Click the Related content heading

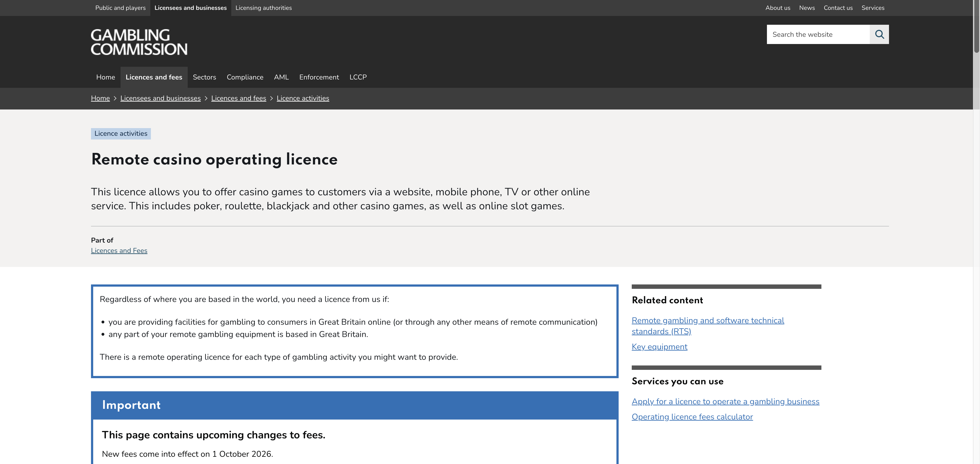(x=667, y=300)
